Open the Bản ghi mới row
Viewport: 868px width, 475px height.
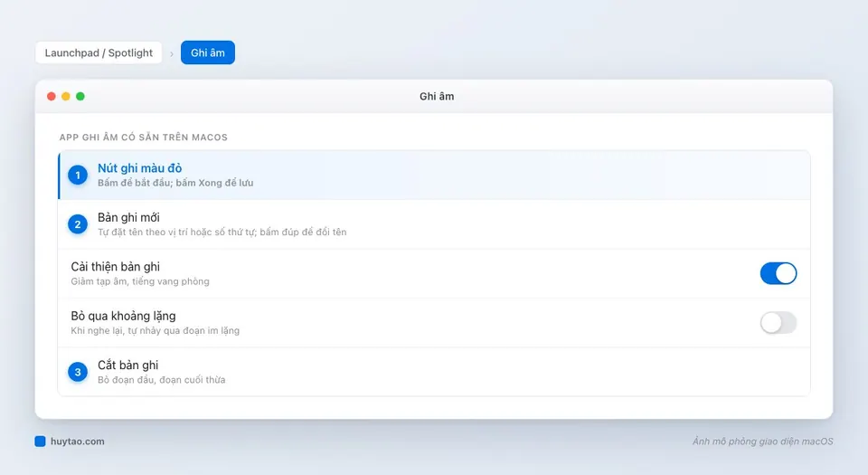coord(434,224)
